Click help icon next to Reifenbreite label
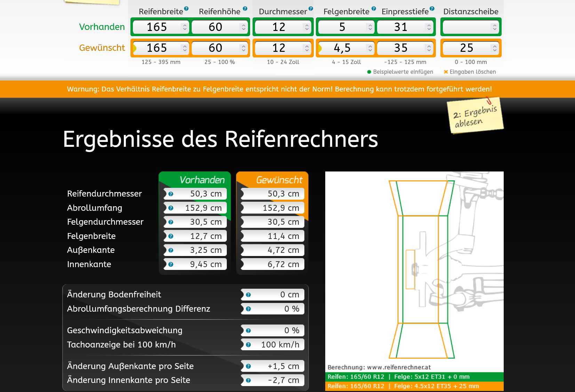 click(186, 9)
